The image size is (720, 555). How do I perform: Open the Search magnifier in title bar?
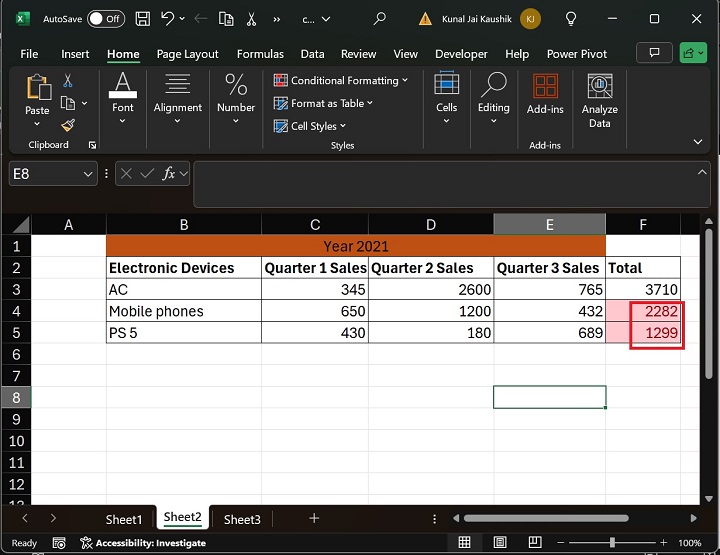(379, 19)
